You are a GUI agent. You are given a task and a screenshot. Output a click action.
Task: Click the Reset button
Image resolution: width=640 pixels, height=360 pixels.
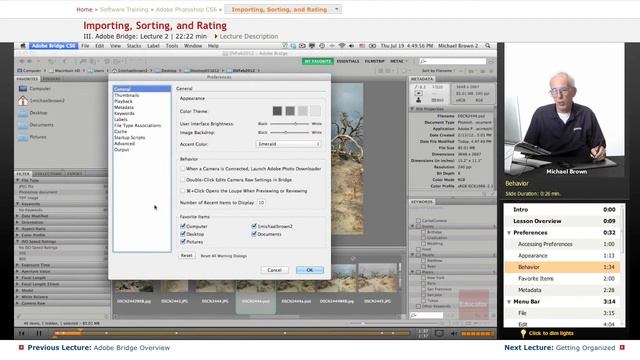187,256
